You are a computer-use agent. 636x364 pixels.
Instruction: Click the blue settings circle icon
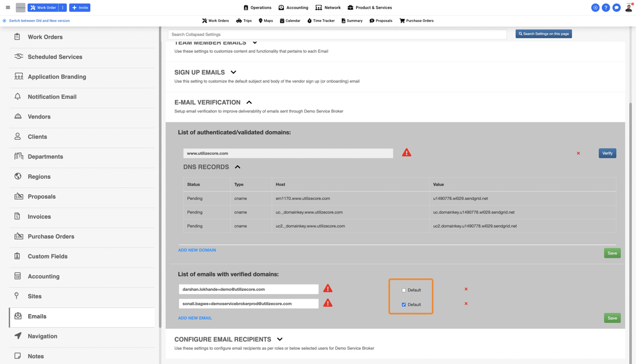tap(595, 7)
